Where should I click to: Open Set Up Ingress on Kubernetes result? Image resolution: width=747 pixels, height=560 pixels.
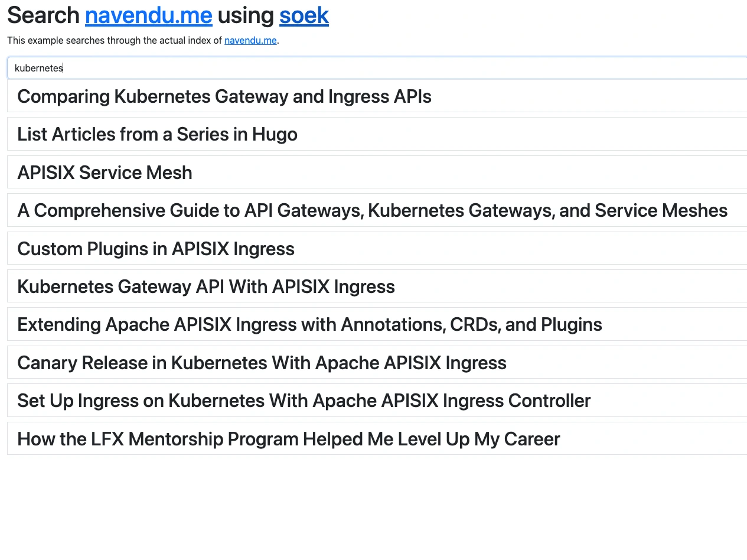coord(377,401)
